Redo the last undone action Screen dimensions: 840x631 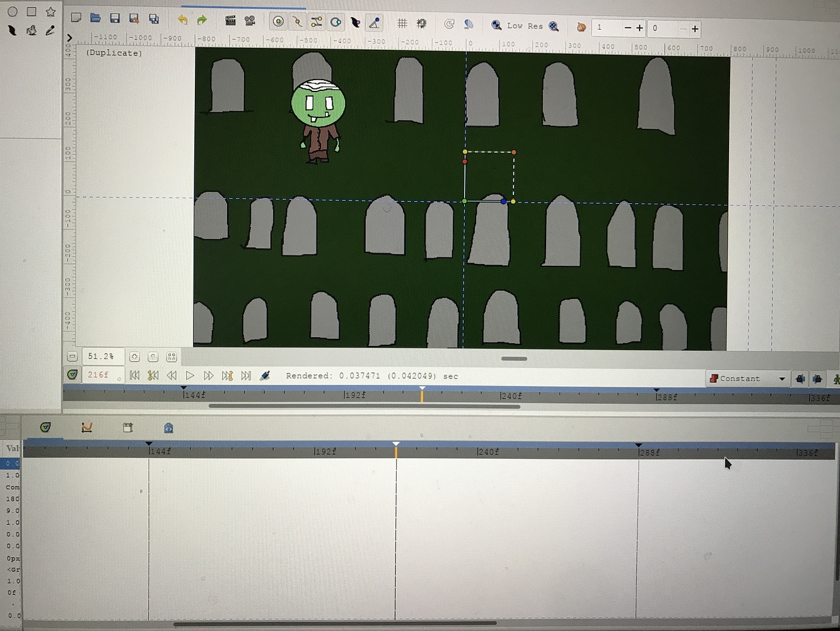pos(202,20)
